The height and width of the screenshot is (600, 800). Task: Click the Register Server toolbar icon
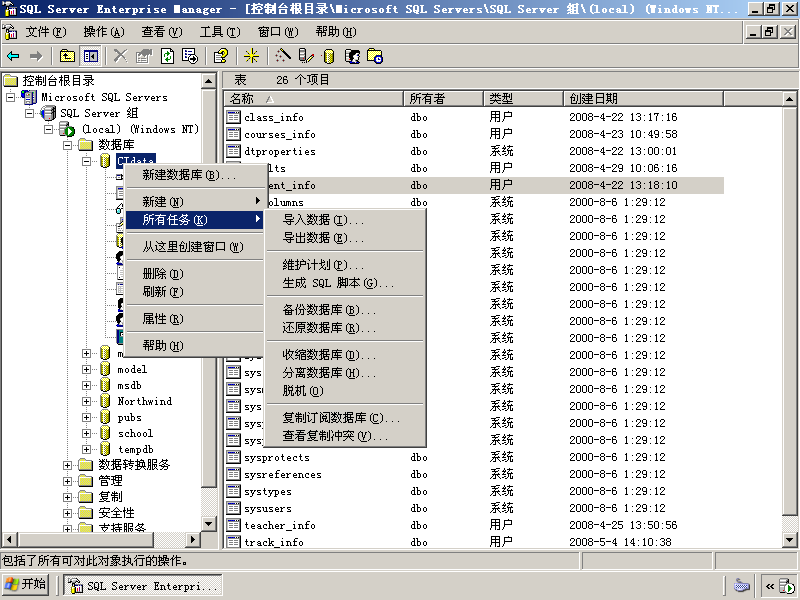pyautogui.click(x=306, y=56)
